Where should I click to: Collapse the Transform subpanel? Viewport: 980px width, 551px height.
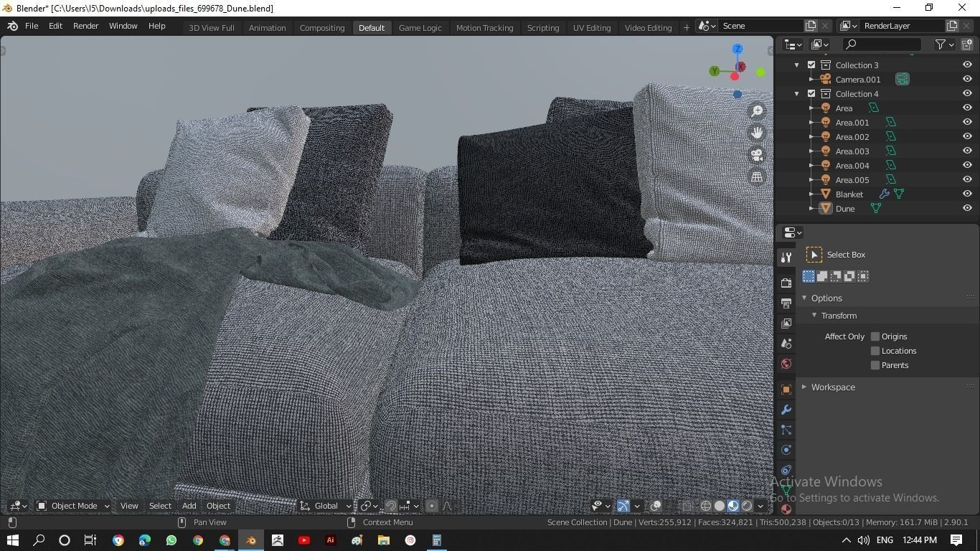(x=814, y=316)
